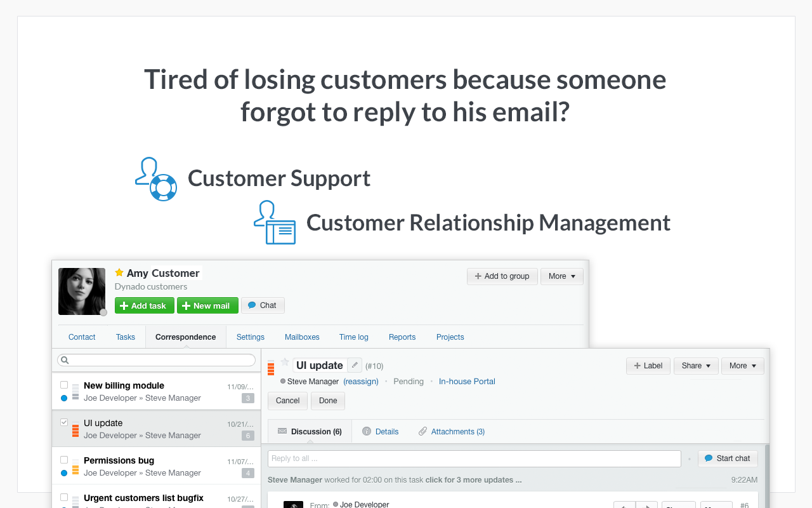
Task: Click the Attachments (3) paperclip icon
Action: [422, 432]
